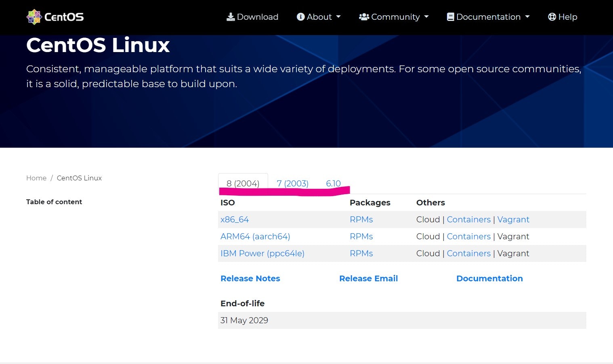Screen dimensions: 613x364
Task: Click the Others column header
Action: pyautogui.click(x=430, y=203)
